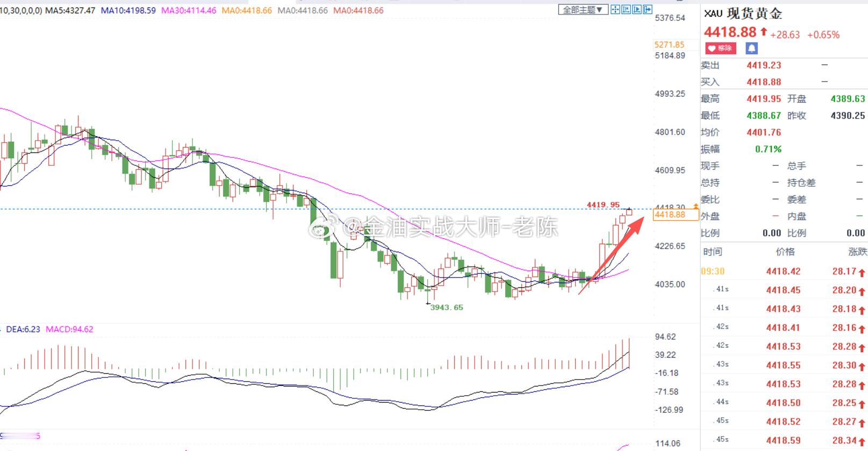
Task: Click the 4419.95 high price marker
Action: pyautogui.click(x=603, y=205)
